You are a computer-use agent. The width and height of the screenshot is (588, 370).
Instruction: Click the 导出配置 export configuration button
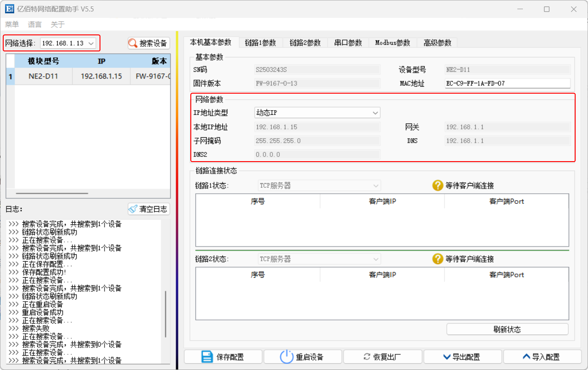tap(462, 357)
